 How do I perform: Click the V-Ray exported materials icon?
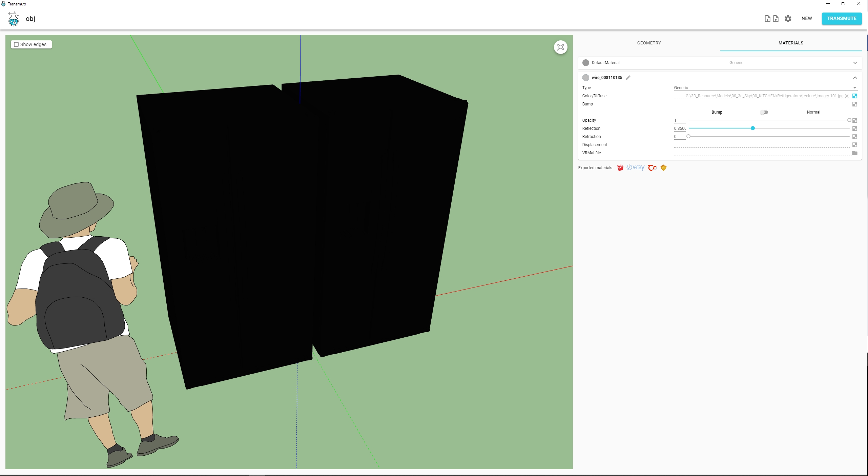point(636,167)
